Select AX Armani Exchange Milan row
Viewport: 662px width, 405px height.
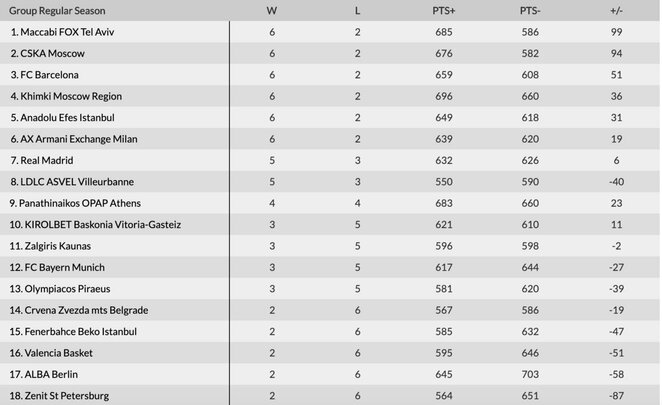click(80, 139)
